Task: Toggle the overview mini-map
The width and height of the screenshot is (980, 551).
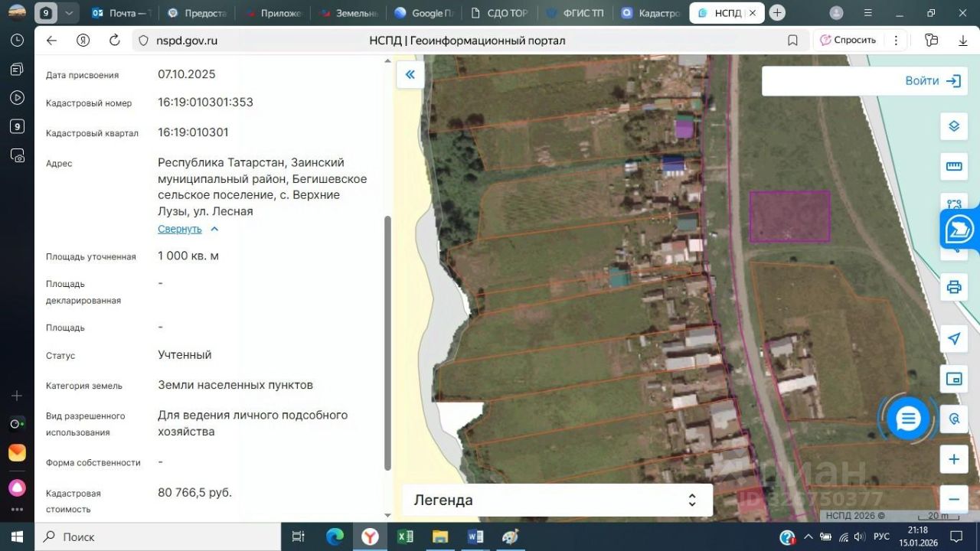Action: pyautogui.click(x=954, y=379)
